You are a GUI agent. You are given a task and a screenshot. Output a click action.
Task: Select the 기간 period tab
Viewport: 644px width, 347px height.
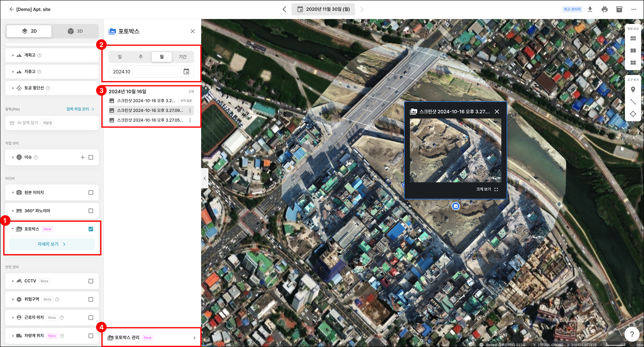click(182, 57)
